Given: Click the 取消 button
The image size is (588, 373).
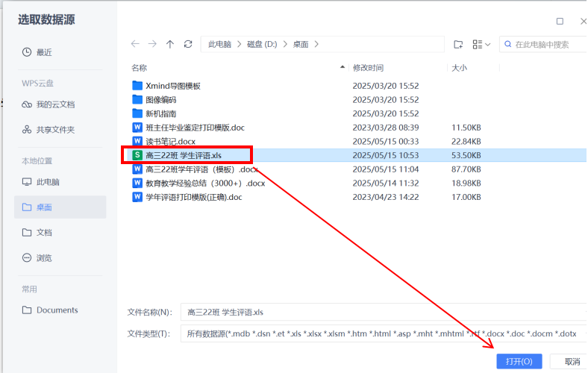Looking at the screenshot, I should tap(571, 361).
